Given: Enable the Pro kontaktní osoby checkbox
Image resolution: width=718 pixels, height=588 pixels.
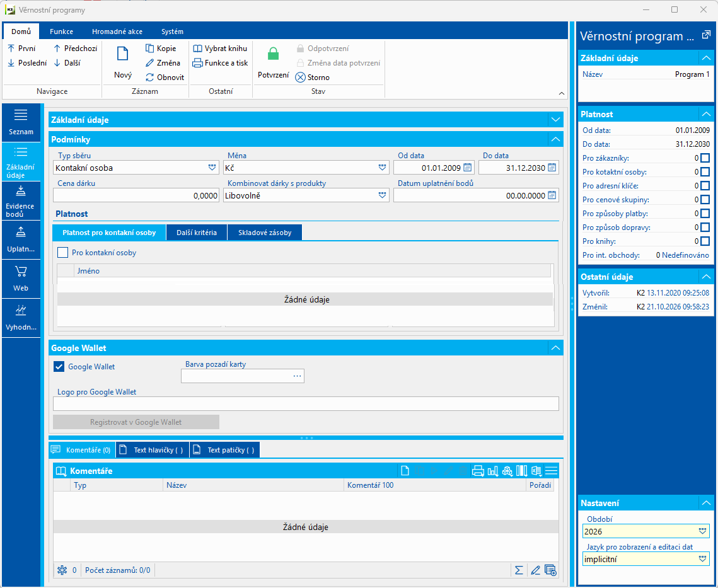Looking at the screenshot, I should coord(63,252).
